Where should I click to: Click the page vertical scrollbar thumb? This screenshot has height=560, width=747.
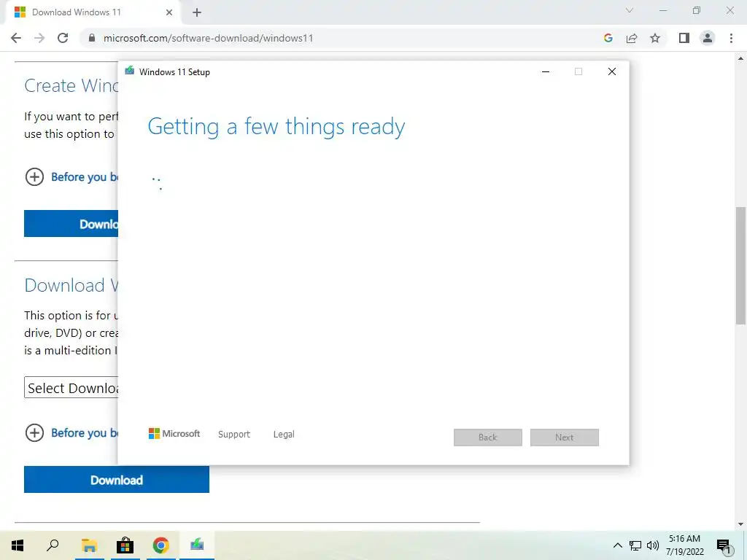coord(740,265)
